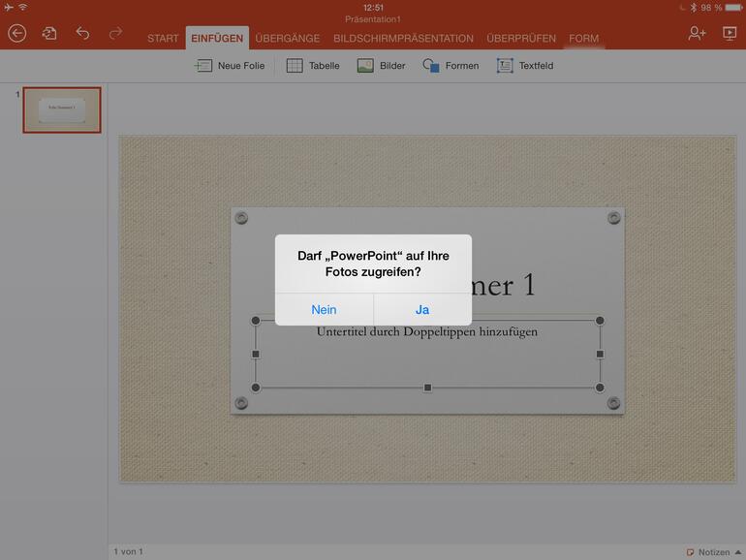Start slideshow with the presentation icon
This screenshot has height=560, width=746.
coord(730,33)
